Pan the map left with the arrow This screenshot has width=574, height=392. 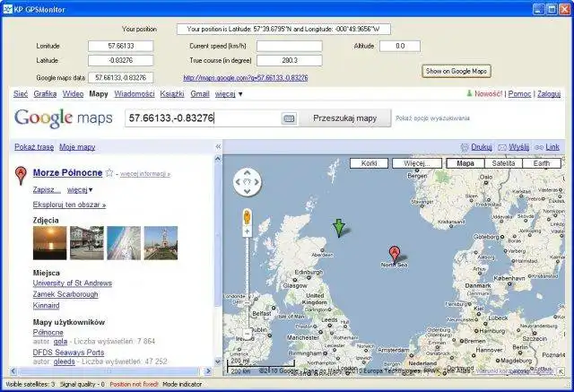[x=238, y=182]
